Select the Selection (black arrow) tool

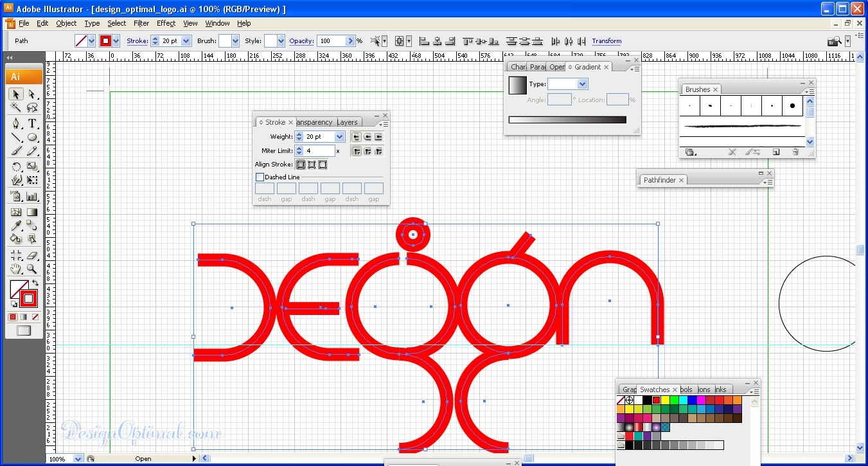16,94
